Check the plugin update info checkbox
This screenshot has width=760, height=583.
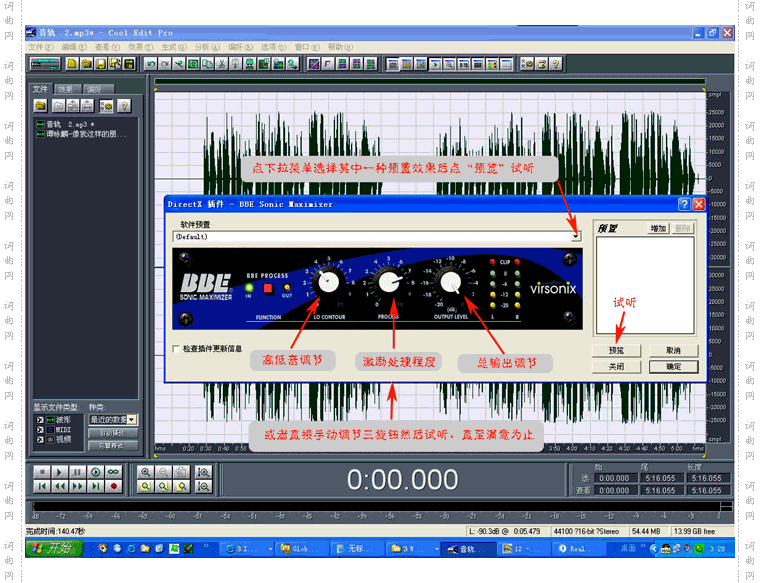coord(176,348)
